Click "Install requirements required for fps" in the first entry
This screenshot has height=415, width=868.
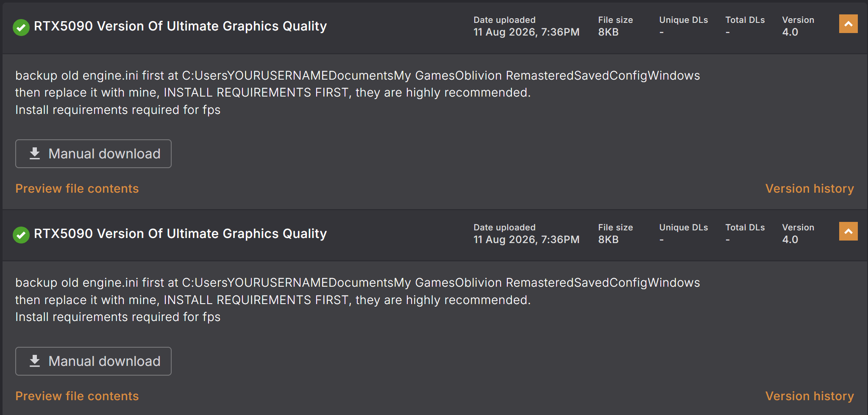(118, 110)
